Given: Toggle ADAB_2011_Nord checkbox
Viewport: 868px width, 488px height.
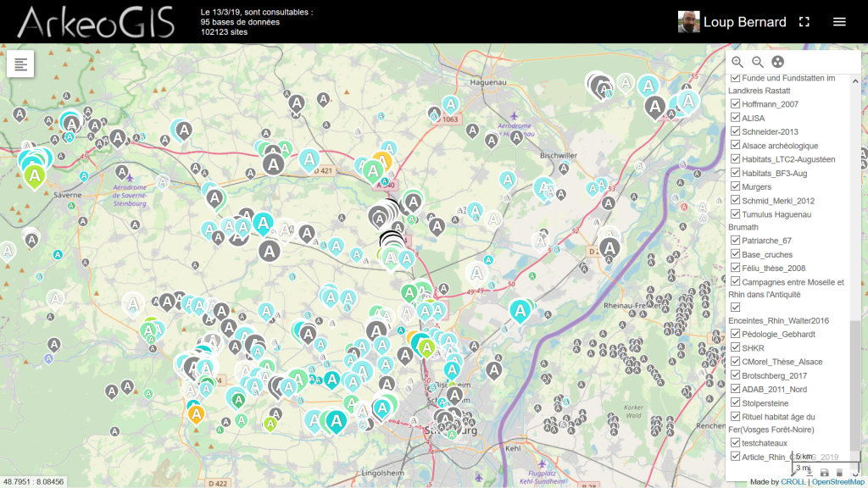Looking at the screenshot, I should [735, 389].
